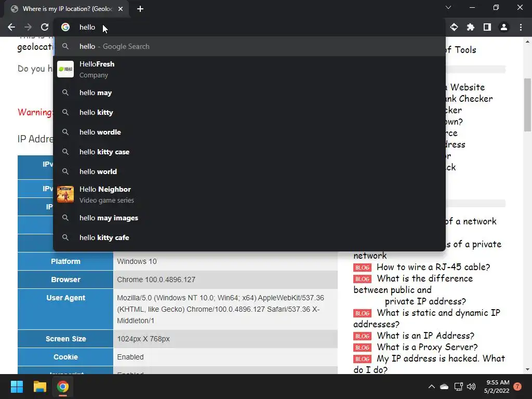Select 'hello - Google Search' suggestion
The width and height of the screenshot is (532, 399).
(249, 46)
